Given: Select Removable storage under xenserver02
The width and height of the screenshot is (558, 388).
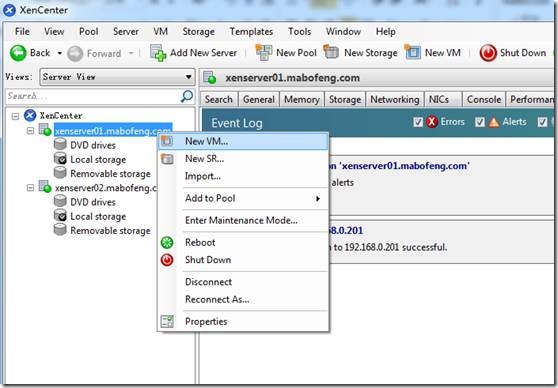Looking at the screenshot, I should click(110, 231).
